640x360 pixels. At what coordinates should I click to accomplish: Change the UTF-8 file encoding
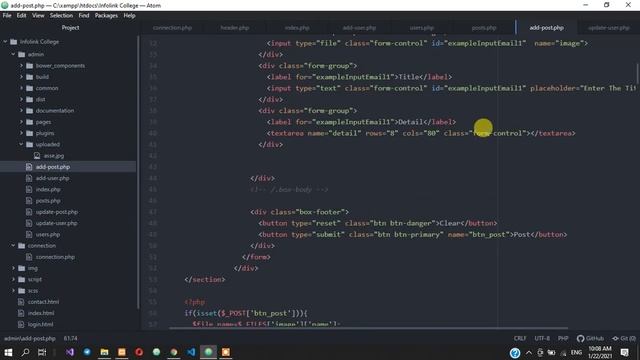[x=542, y=338]
